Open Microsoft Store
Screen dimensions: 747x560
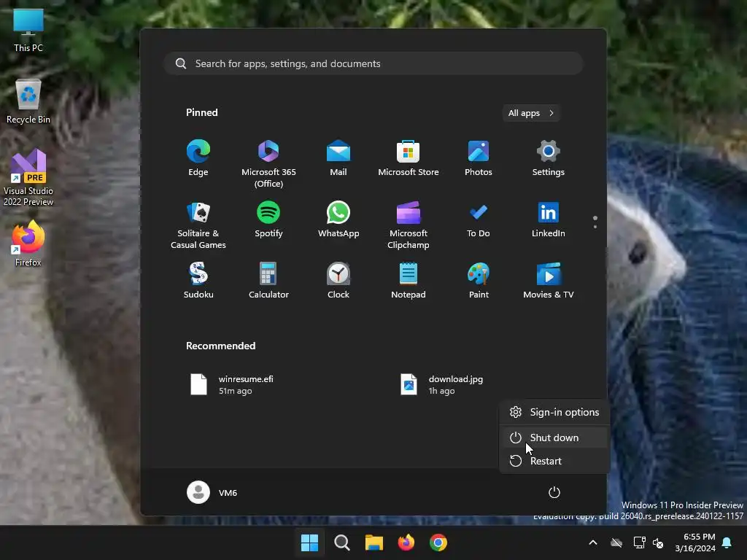(409, 158)
